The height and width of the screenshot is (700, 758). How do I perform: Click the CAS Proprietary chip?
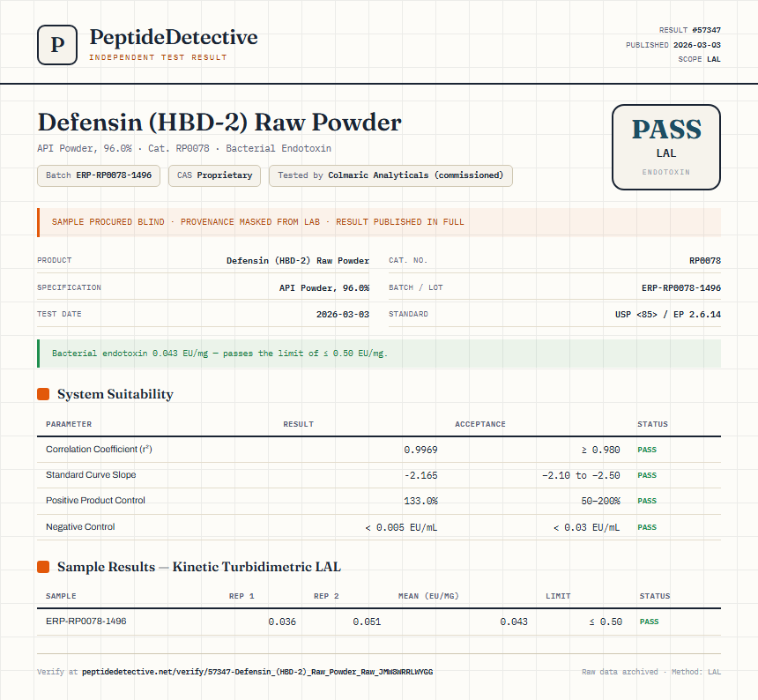215,175
